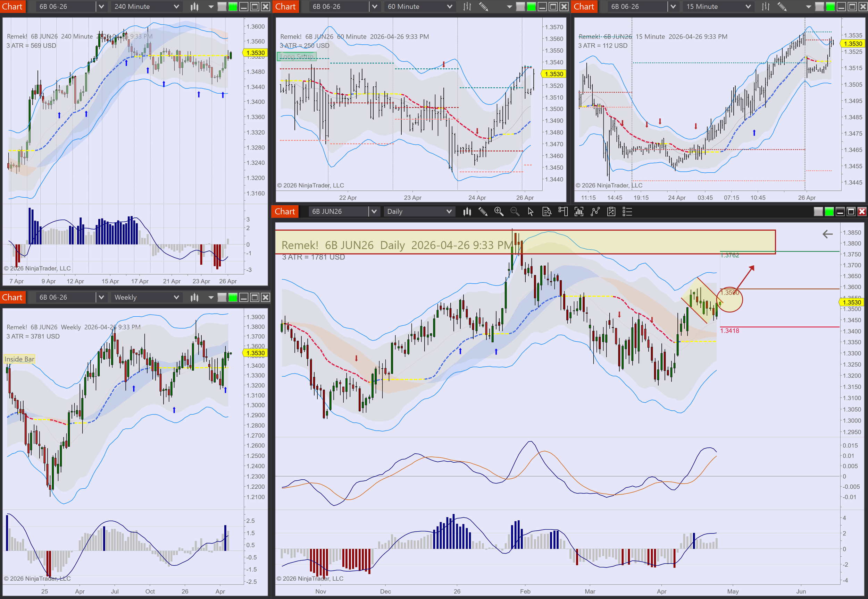Expand 6B JUN26 instrument selector arrow
The width and height of the screenshot is (868, 599).
374,212
